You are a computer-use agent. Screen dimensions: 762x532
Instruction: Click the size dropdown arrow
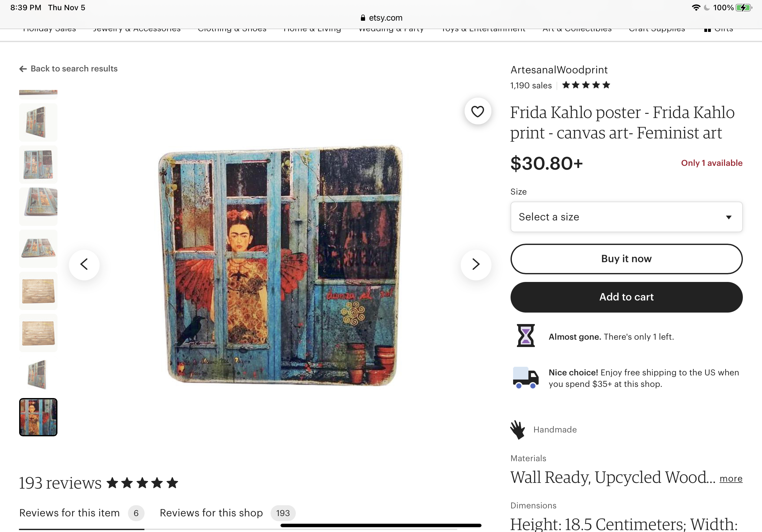(728, 217)
